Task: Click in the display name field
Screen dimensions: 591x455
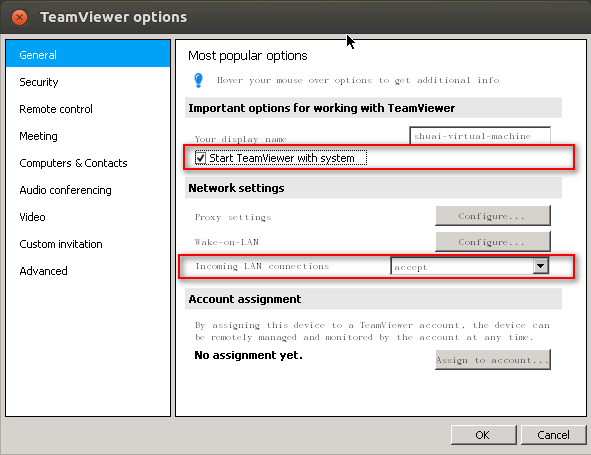Action: coord(480,136)
